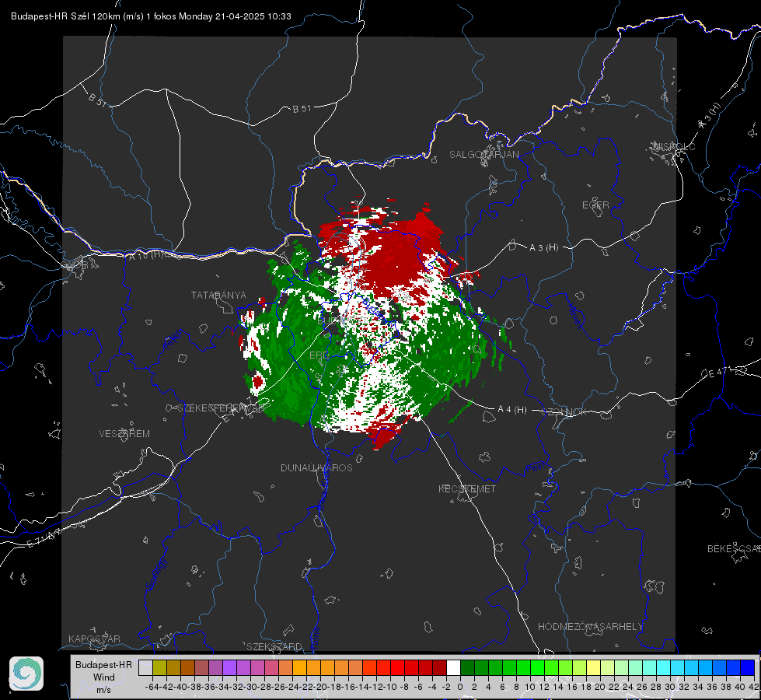This screenshot has height=700, width=761.
Task: Click the blue Pest county label
Action: point(536,467)
